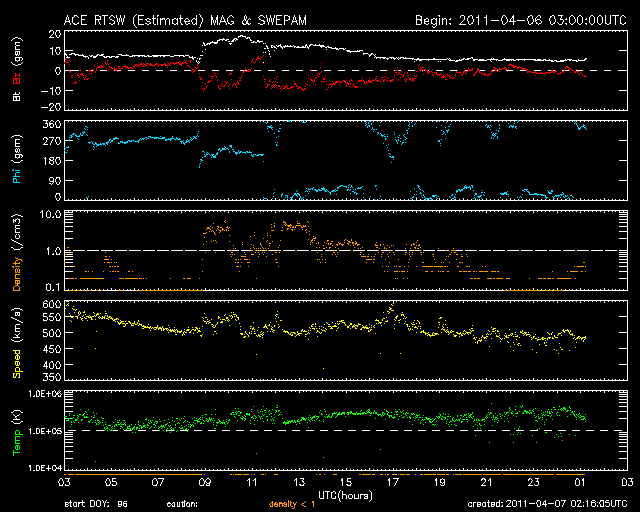Click the 400 value on the Speed axis
The height and width of the screenshot is (512, 640).
(52, 365)
